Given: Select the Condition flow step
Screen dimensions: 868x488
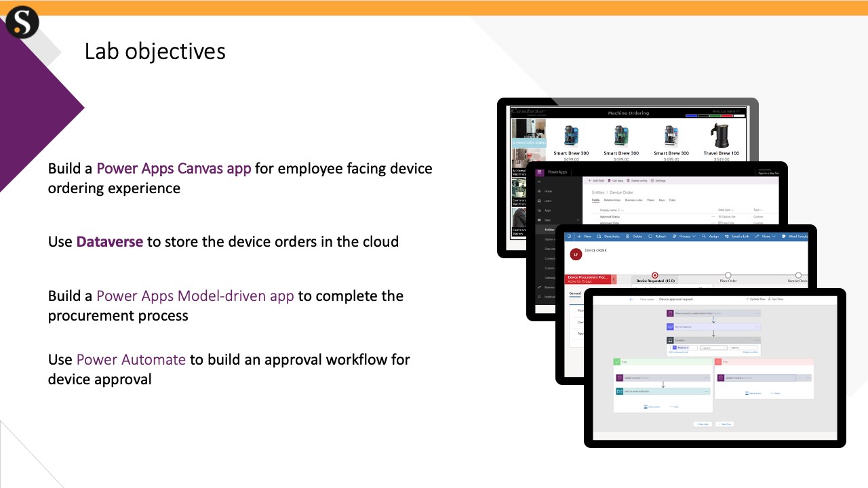Looking at the screenshot, I should pyautogui.click(x=714, y=340).
